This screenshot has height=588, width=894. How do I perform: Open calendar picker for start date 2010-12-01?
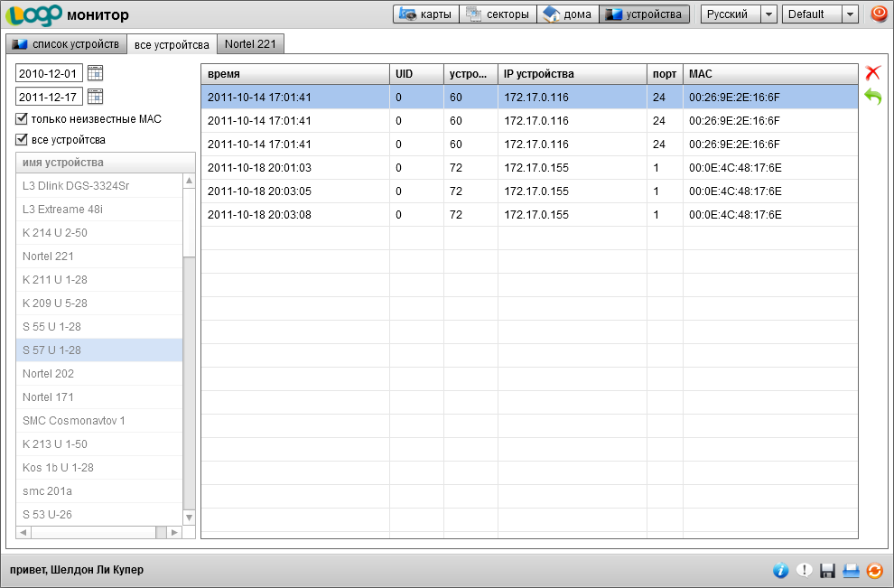(95, 73)
